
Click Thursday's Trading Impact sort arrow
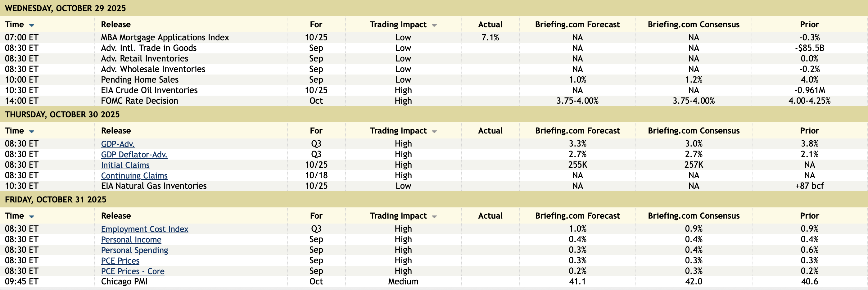click(434, 131)
